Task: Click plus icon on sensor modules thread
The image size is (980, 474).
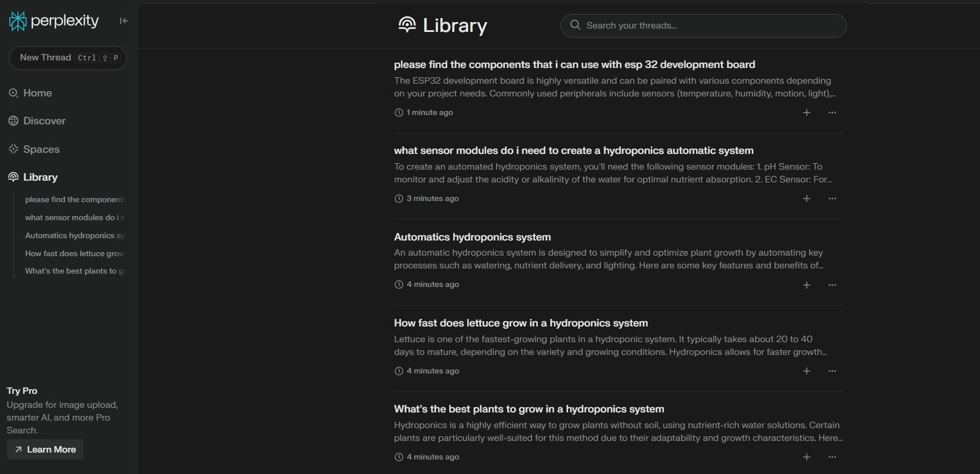Action: click(806, 199)
